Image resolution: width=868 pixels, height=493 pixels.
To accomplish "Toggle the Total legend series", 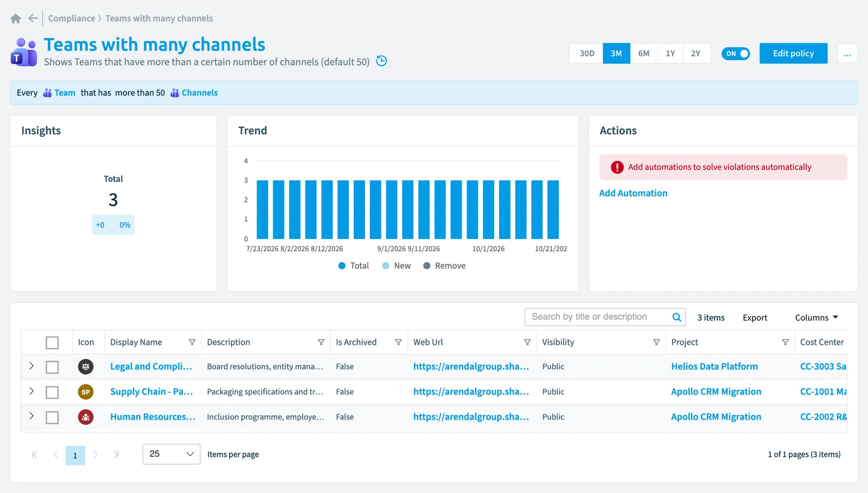I will pyautogui.click(x=353, y=266).
